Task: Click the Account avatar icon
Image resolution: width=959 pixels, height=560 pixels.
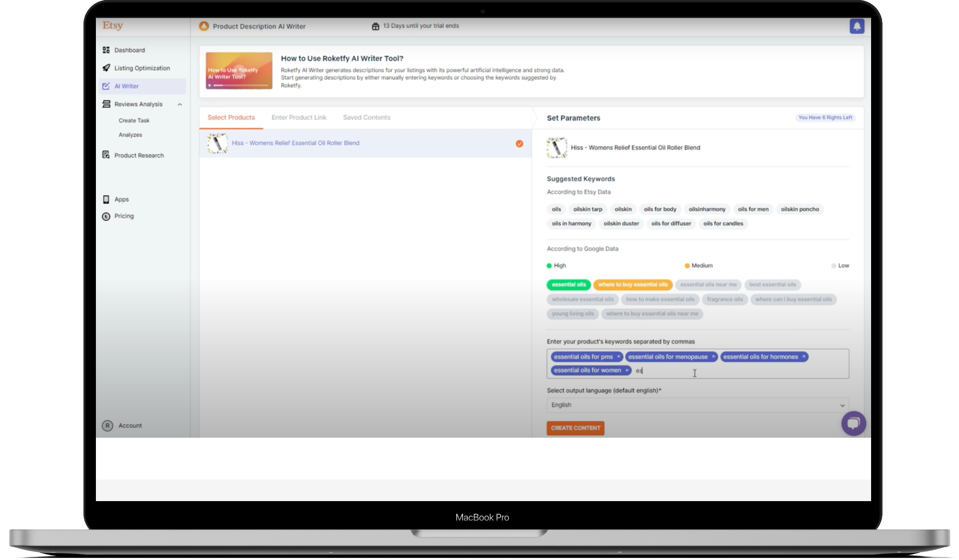Action: coord(107,425)
